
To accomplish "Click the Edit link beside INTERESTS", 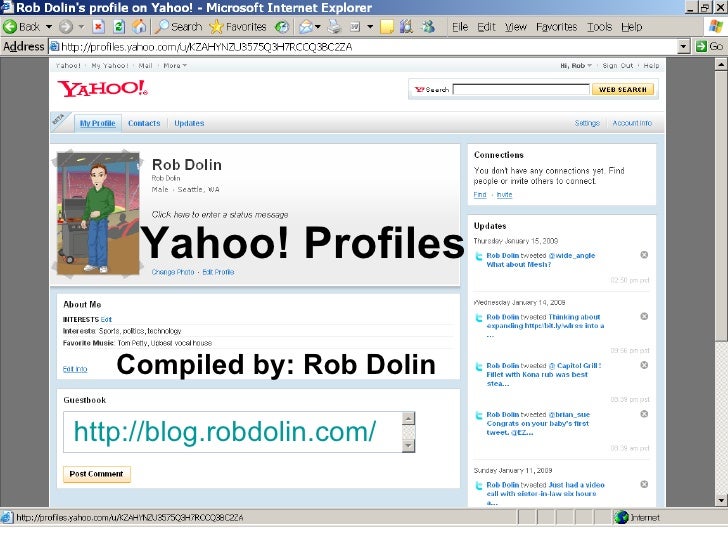I will pos(106,319).
